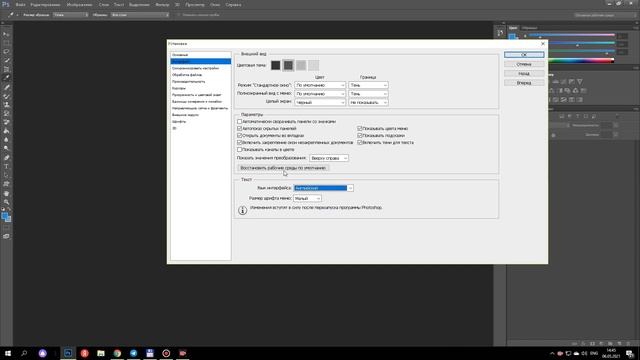The width and height of the screenshot is (640, 360).
Task: Click 'Восстановить рабочие среды по умолчанию' button
Action: (x=283, y=168)
